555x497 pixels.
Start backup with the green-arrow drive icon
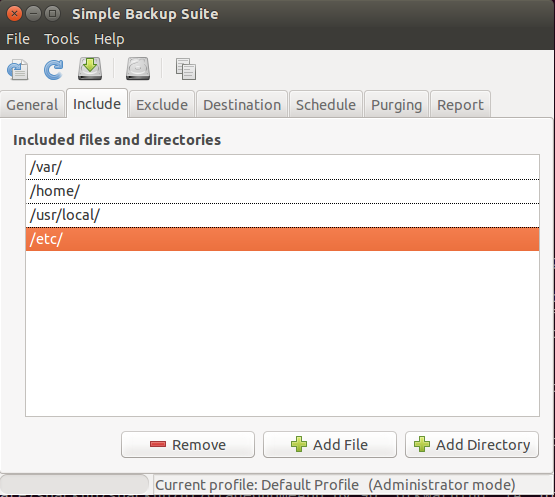[x=90, y=68]
